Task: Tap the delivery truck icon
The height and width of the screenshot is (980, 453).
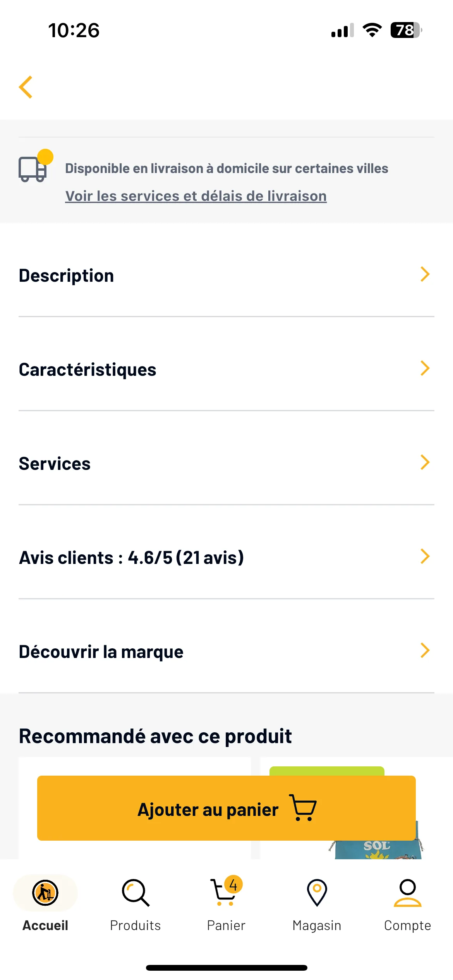Action: (x=35, y=166)
